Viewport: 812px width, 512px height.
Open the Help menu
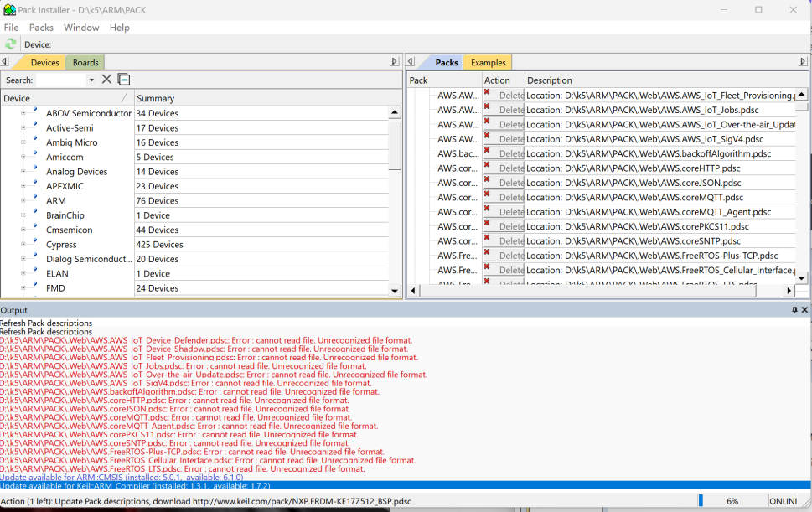(x=119, y=28)
